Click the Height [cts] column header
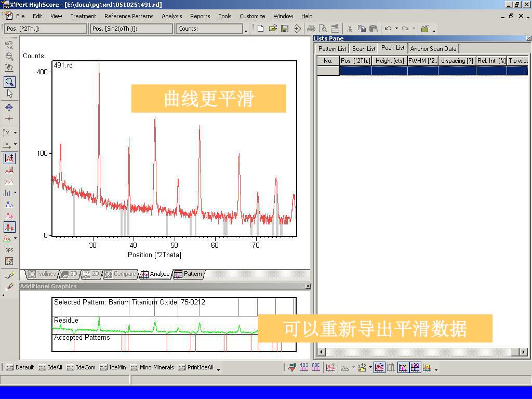 (x=390, y=61)
